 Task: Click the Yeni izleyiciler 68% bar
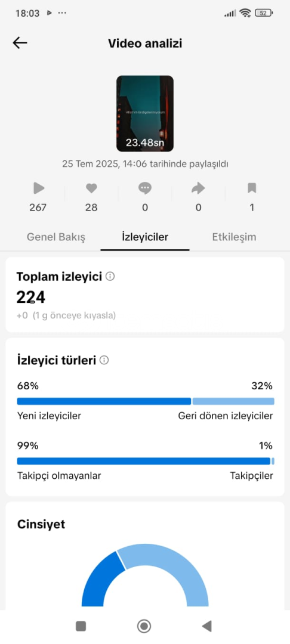pos(104,401)
